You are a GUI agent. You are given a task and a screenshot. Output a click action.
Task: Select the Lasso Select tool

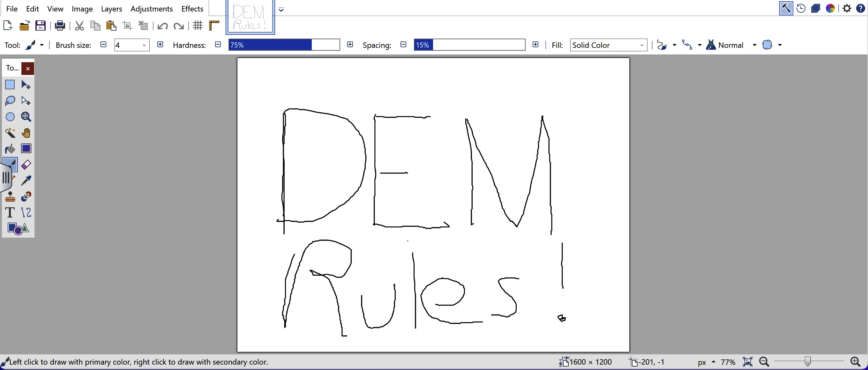pyautogui.click(x=10, y=101)
